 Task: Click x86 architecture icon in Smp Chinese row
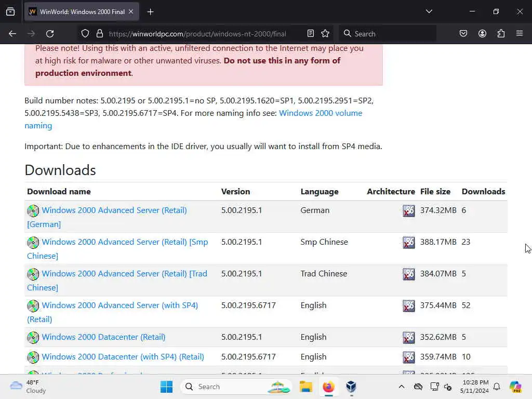(x=408, y=242)
